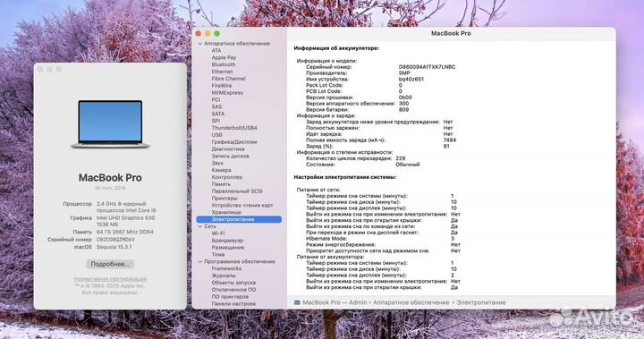644x339 pixels.
Task: Open the Нормативная сертификация link
Action: click(110, 279)
